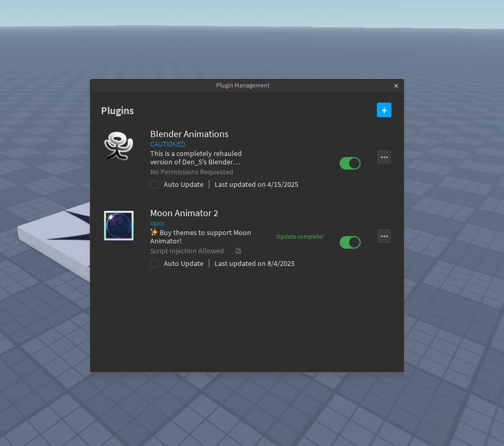Image resolution: width=504 pixels, height=446 pixels.
Task: Open the add plugin button
Action: coord(384,110)
